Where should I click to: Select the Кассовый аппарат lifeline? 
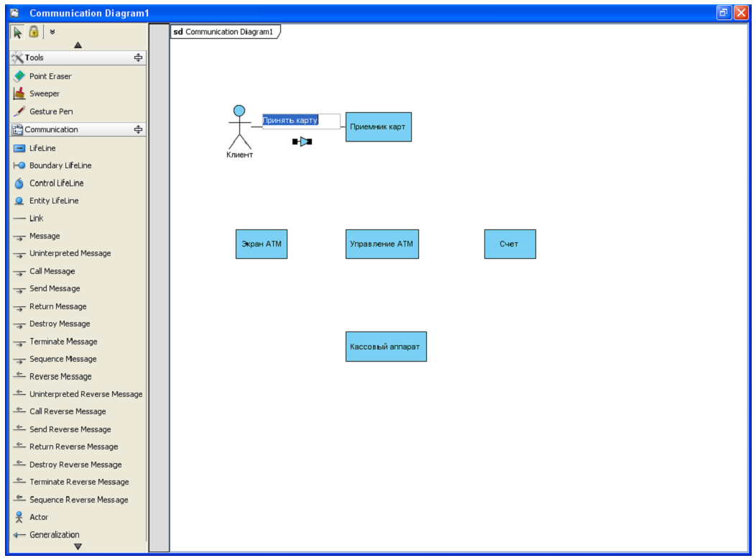tap(386, 347)
